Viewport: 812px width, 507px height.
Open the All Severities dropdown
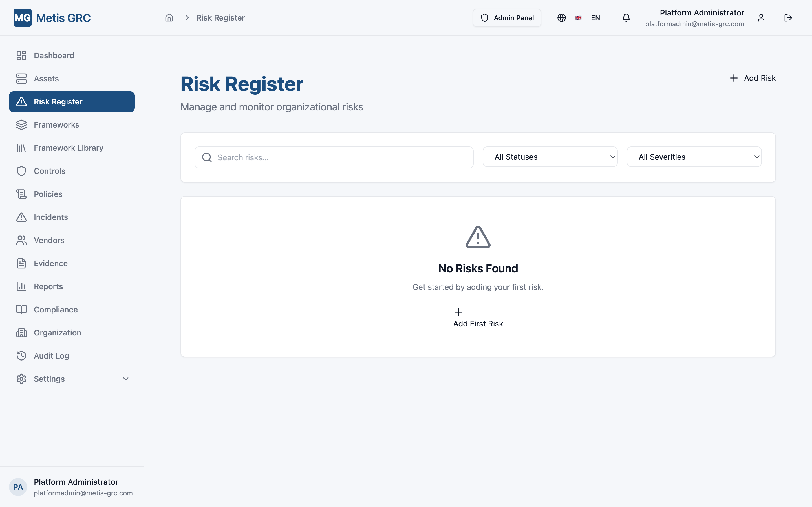[x=694, y=157]
